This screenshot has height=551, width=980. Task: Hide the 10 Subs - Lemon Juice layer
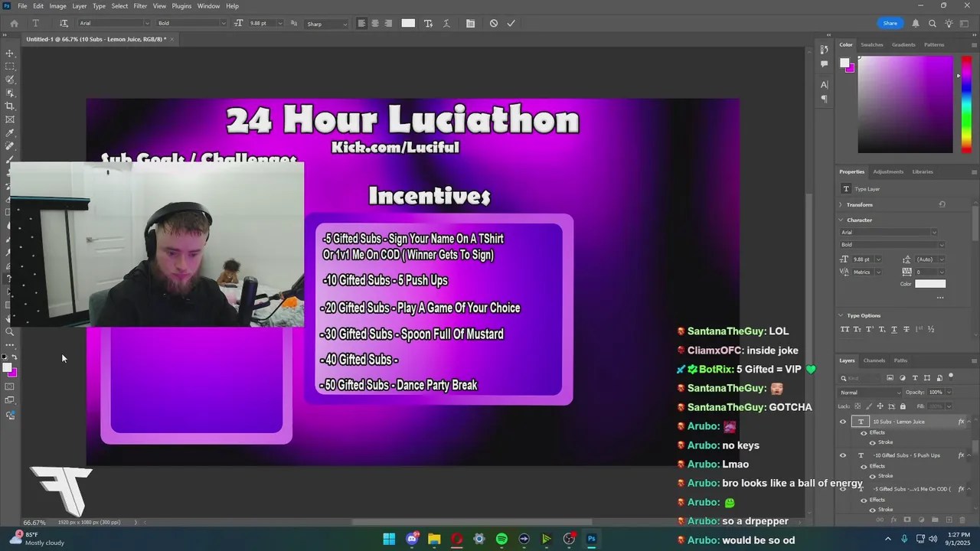843,422
